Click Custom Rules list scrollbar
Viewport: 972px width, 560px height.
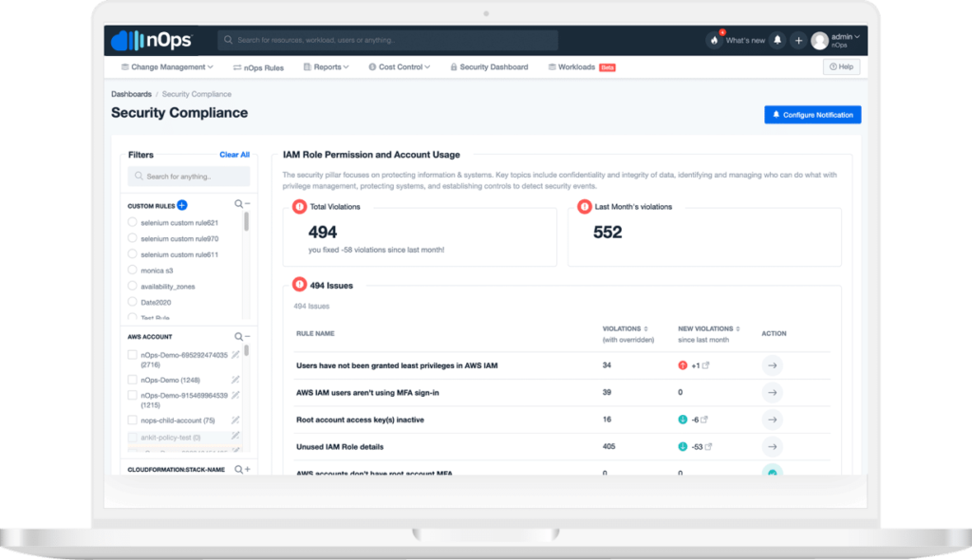point(246,221)
